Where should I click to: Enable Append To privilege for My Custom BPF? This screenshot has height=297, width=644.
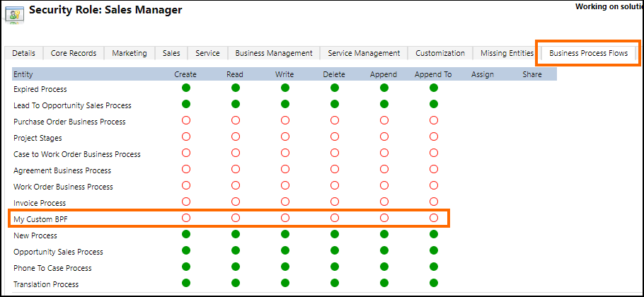point(434,218)
